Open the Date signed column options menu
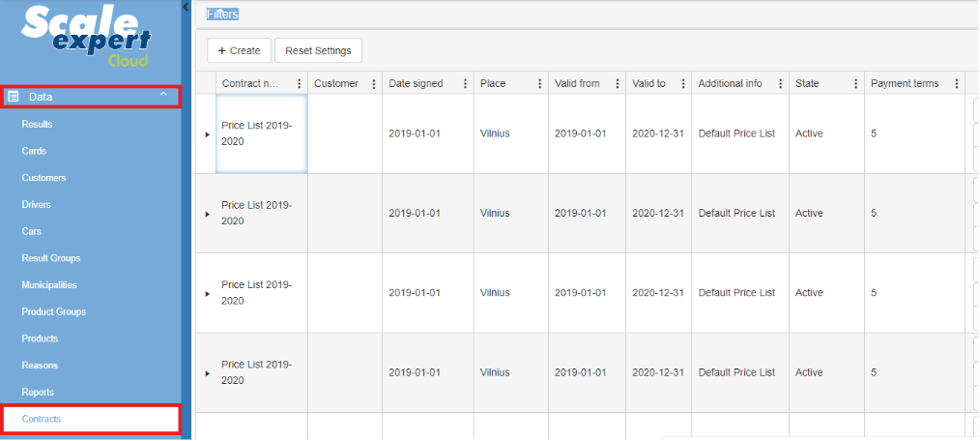Image resolution: width=980 pixels, height=441 pixels. click(465, 84)
